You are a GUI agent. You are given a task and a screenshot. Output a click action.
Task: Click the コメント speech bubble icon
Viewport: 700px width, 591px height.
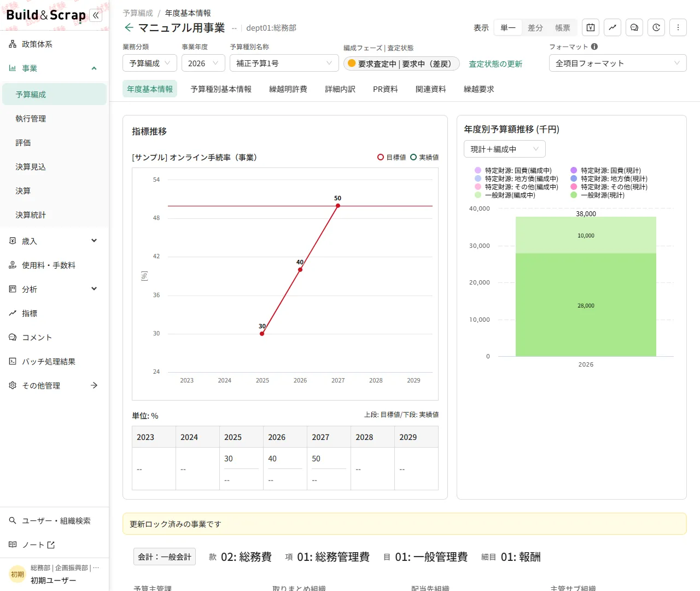13,337
